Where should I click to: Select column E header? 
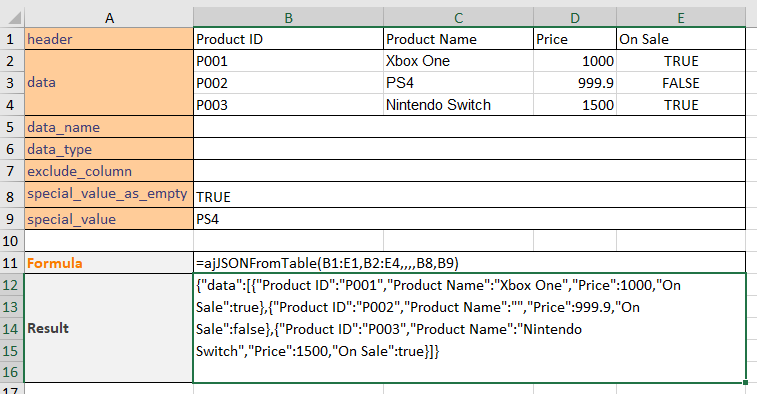coord(681,18)
